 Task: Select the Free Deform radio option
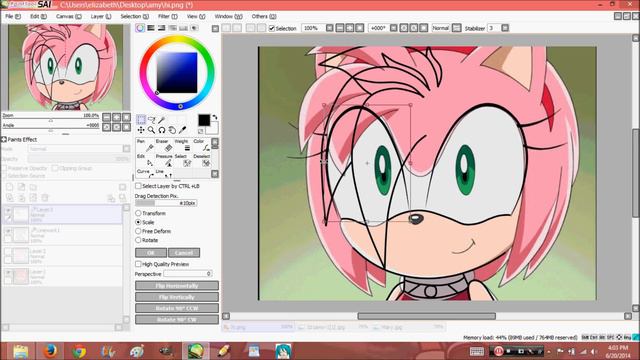(x=138, y=231)
